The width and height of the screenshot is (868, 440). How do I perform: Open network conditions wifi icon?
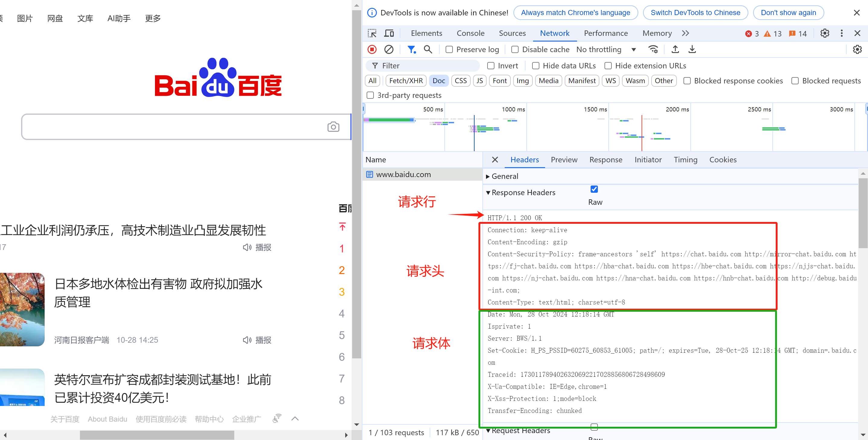[653, 49]
